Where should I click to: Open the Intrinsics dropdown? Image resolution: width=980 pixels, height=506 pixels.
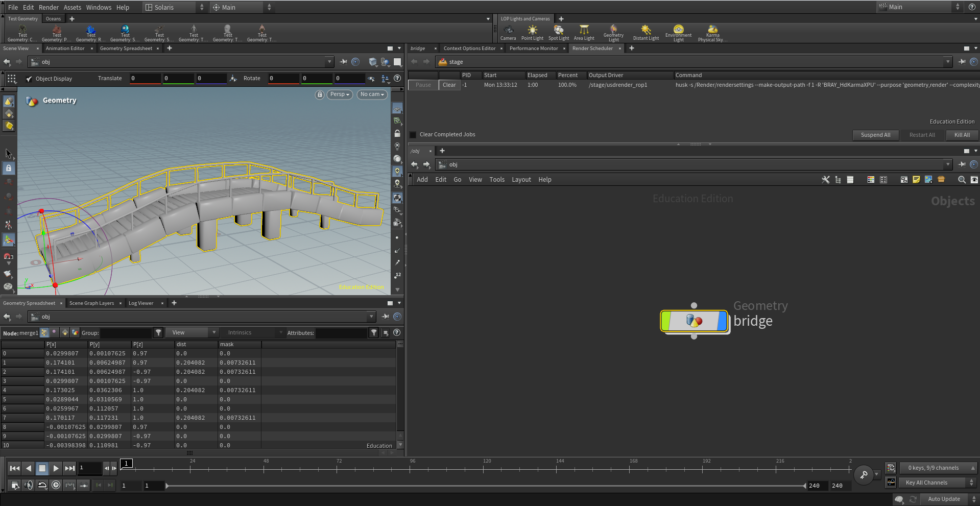tap(254, 333)
